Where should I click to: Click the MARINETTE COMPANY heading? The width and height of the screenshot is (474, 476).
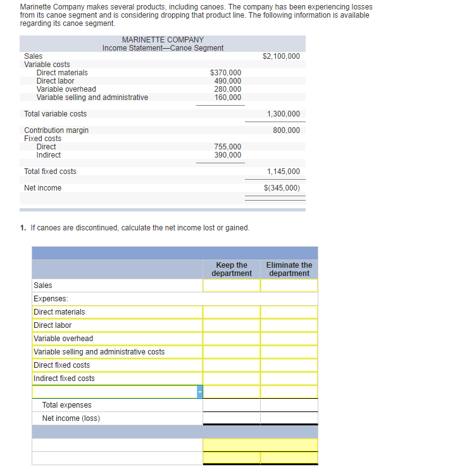pyautogui.click(x=163, y=40)
